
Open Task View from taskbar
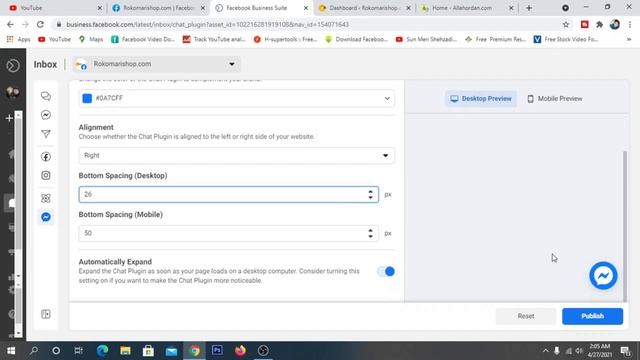click(78, 351)
